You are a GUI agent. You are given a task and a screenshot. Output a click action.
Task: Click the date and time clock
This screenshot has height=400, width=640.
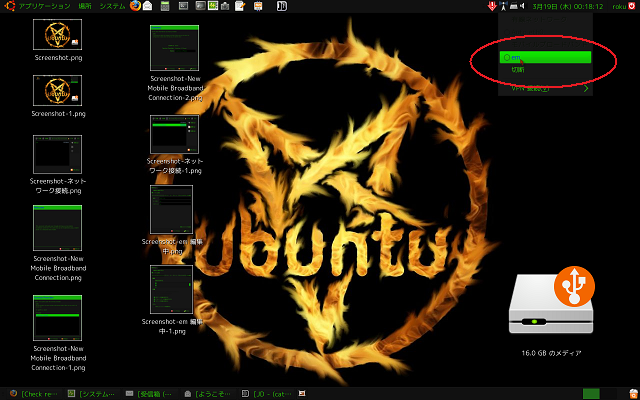click(x=568, y=7)
